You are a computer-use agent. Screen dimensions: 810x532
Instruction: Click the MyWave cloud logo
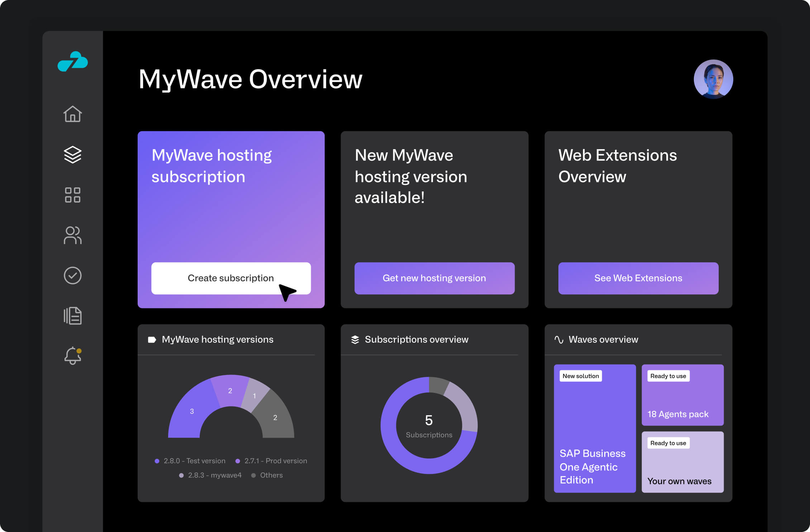coord(73,61)
